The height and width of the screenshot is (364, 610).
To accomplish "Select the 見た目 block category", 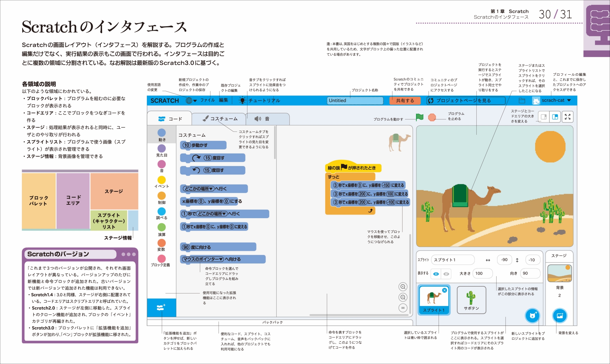I will point(162,151).
